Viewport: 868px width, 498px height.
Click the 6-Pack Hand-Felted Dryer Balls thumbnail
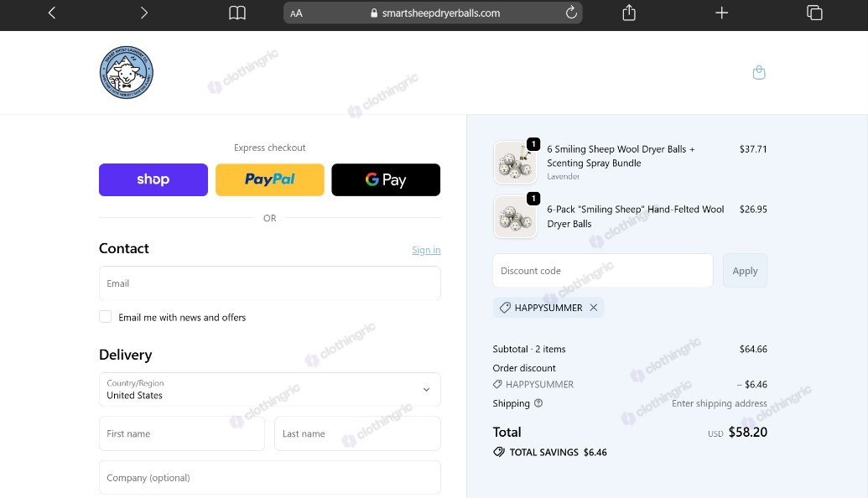515,216
